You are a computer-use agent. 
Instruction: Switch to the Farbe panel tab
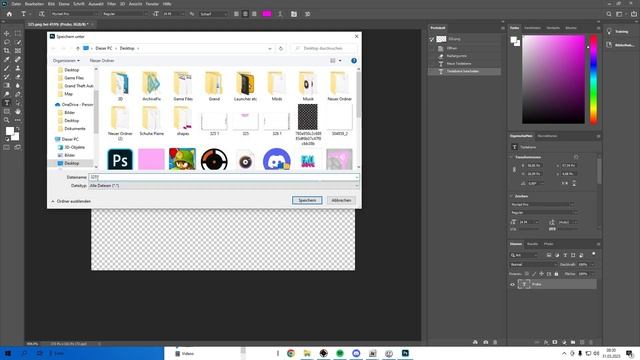tap(514, 28)
